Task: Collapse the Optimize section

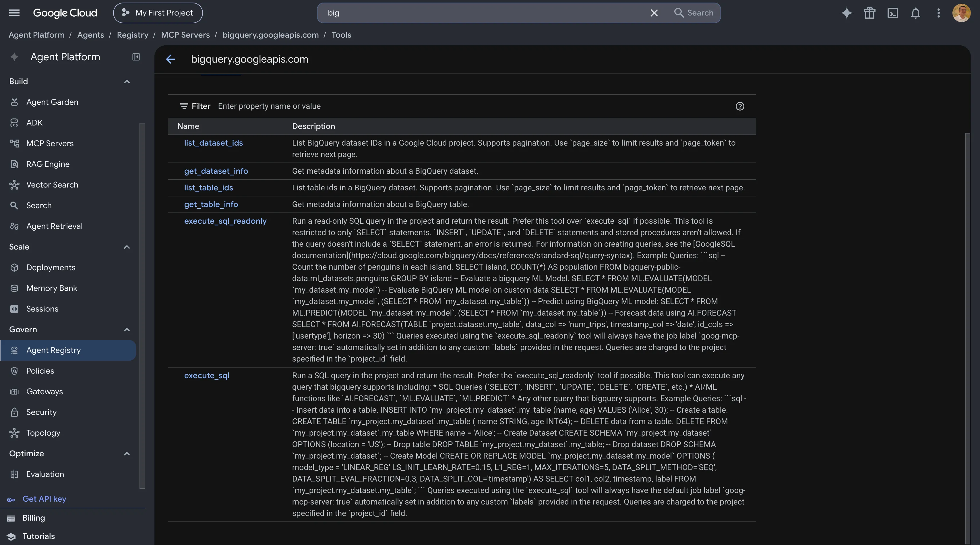Action: coord(127,454)
